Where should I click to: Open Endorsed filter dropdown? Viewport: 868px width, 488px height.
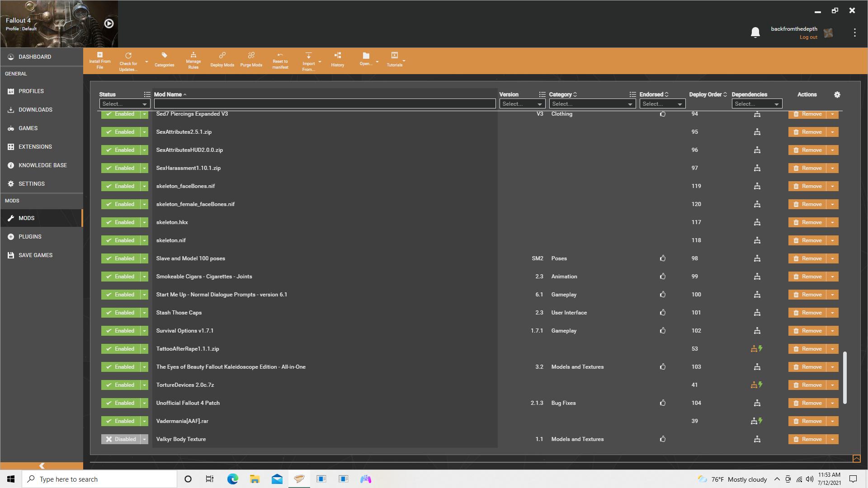pos(662,104)
